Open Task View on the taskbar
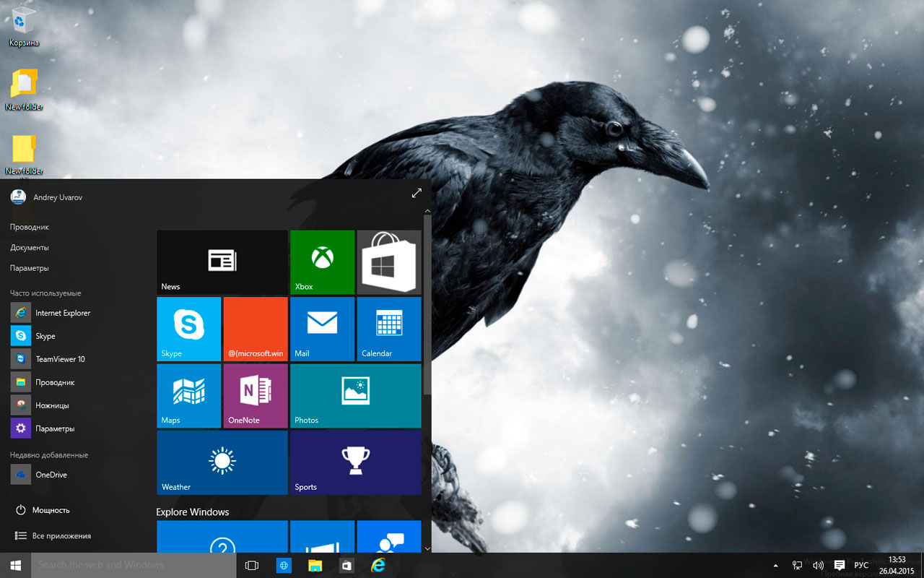The width and height of the screenshot is (924, 578). click(252, 566)
